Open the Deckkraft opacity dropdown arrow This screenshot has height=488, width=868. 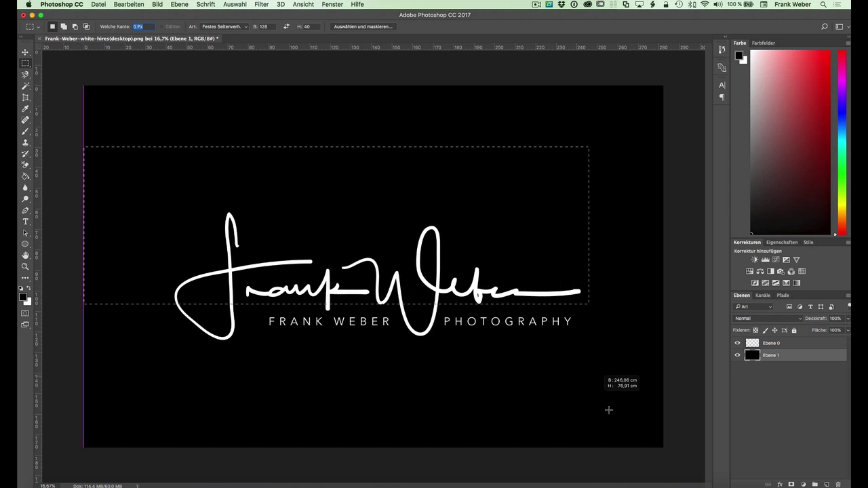(x=848, y=319)
